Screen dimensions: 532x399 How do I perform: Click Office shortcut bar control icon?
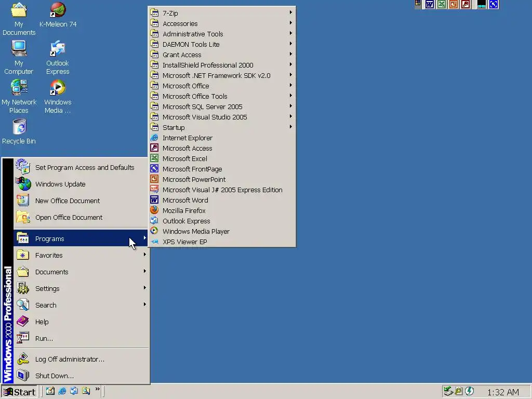pyautogui.click(x=418, y=4)
